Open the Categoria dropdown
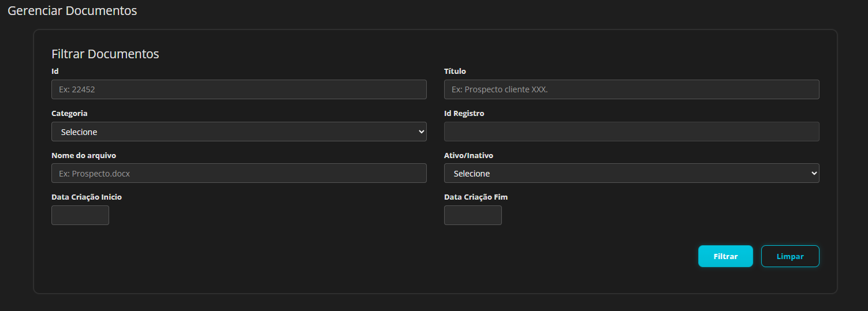868x311 pixels. point(239,132)
